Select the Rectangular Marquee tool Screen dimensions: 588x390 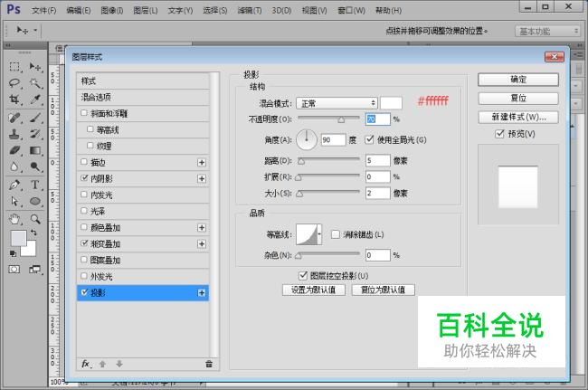(x=14, y=67)
